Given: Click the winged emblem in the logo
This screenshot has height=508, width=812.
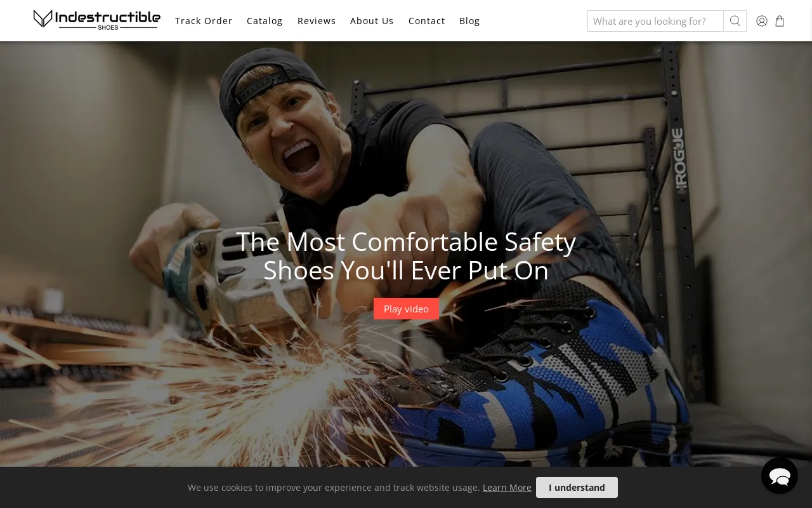Looking at the screenshot, I should click(x=43, y=18).
